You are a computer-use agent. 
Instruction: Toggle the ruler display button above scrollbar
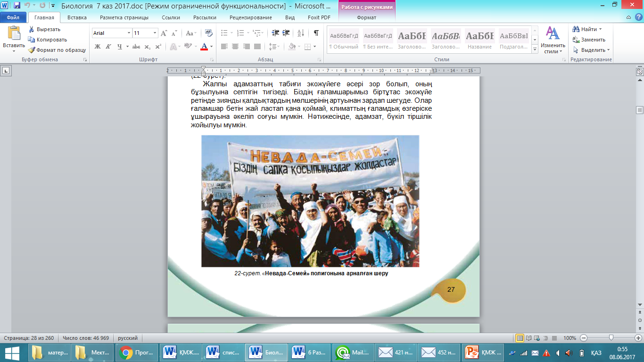point(640,71)
